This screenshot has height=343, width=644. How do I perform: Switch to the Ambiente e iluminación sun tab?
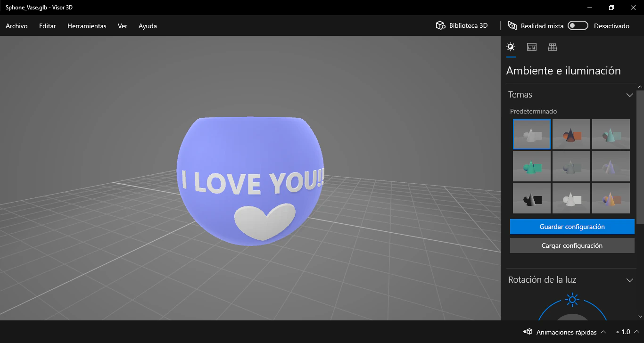(511, 47)
